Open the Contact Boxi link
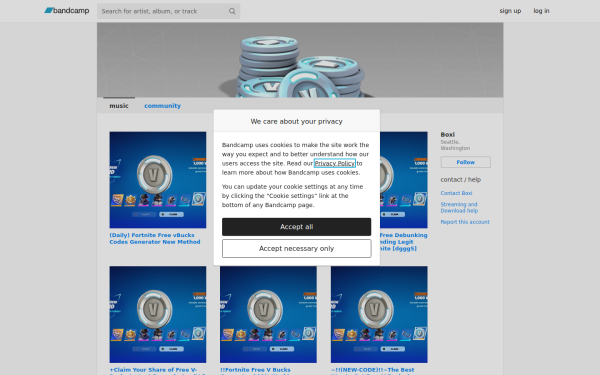Screen dimensions: 600x375 [x=456, y=193]
